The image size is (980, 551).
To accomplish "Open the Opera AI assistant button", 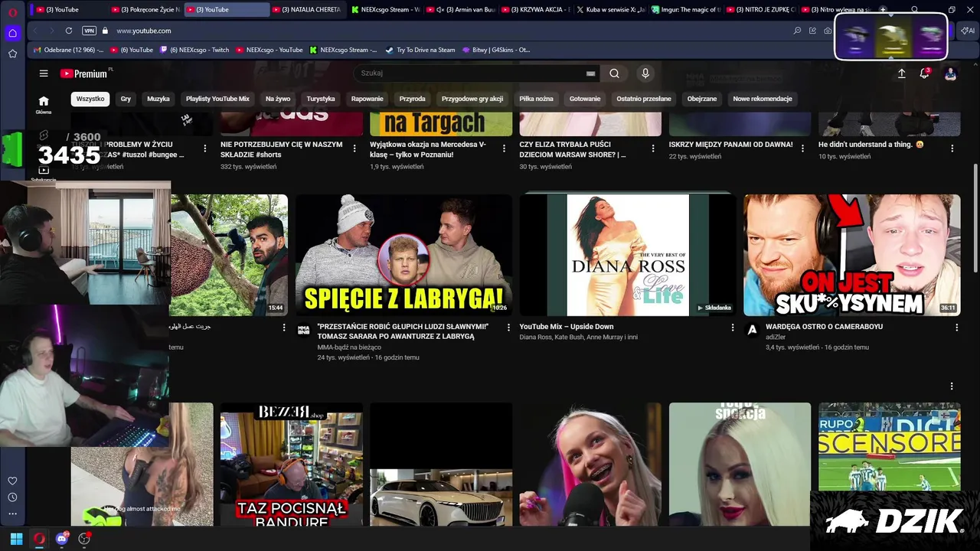I will [x=968, y=31].
